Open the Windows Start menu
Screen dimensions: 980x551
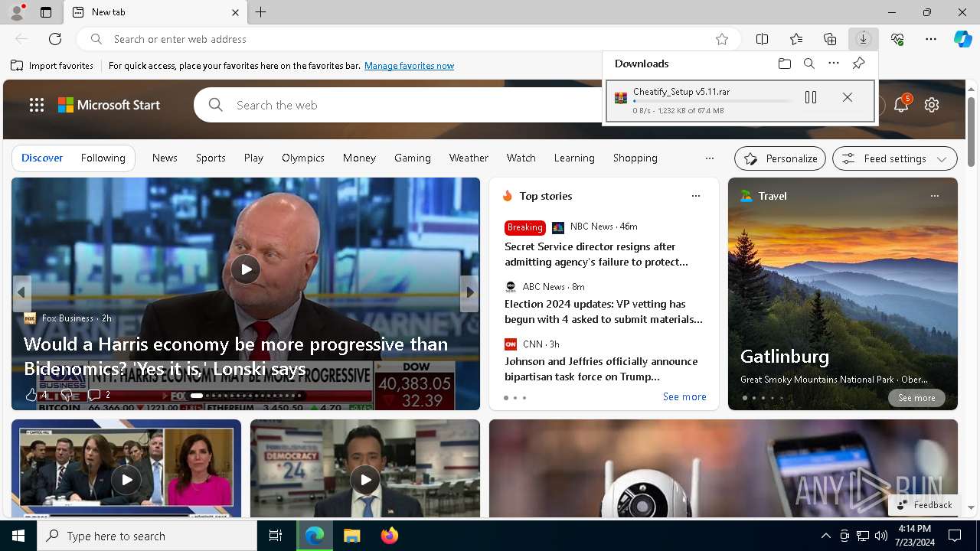click(18, 536)
